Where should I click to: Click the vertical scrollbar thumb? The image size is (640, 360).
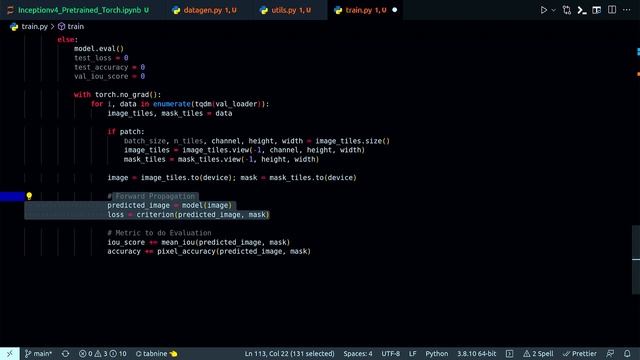click(x=636, y=260)
